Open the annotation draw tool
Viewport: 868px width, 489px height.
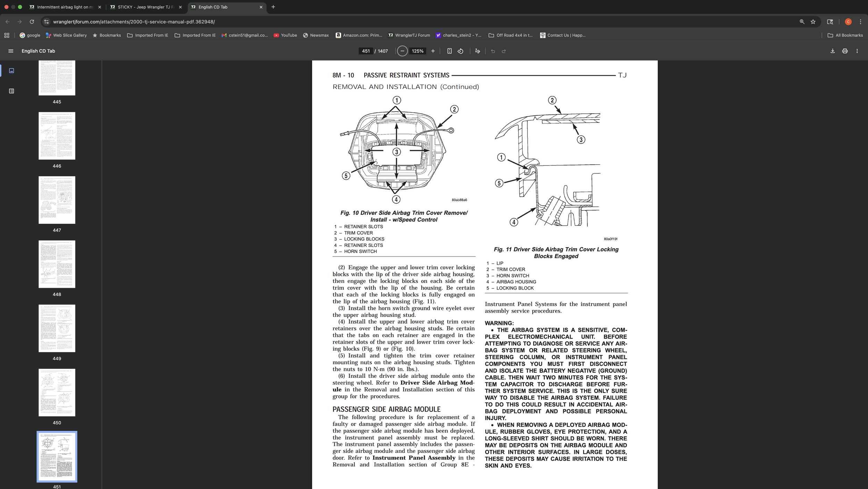point(477,51)
